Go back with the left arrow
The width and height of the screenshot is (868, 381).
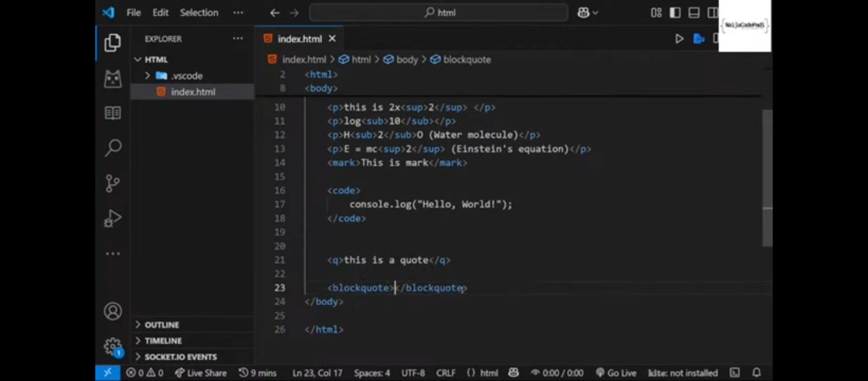[275, 12]
